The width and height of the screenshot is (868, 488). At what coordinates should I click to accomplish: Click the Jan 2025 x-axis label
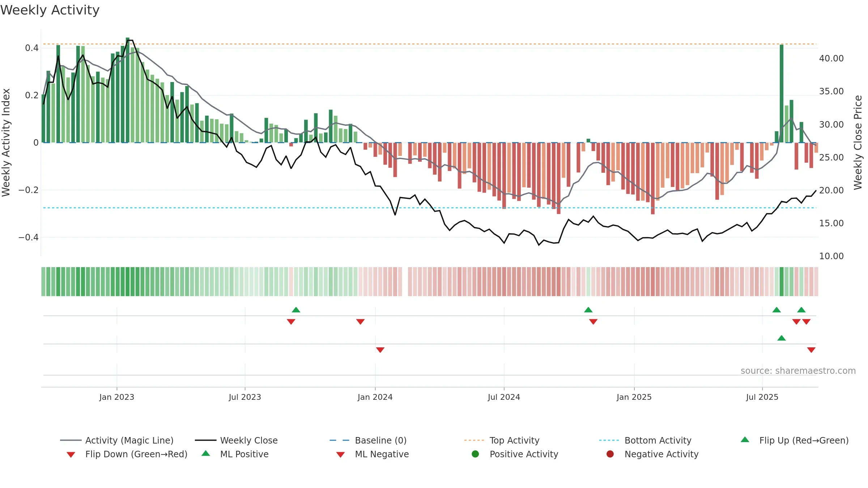coord(634,397)
